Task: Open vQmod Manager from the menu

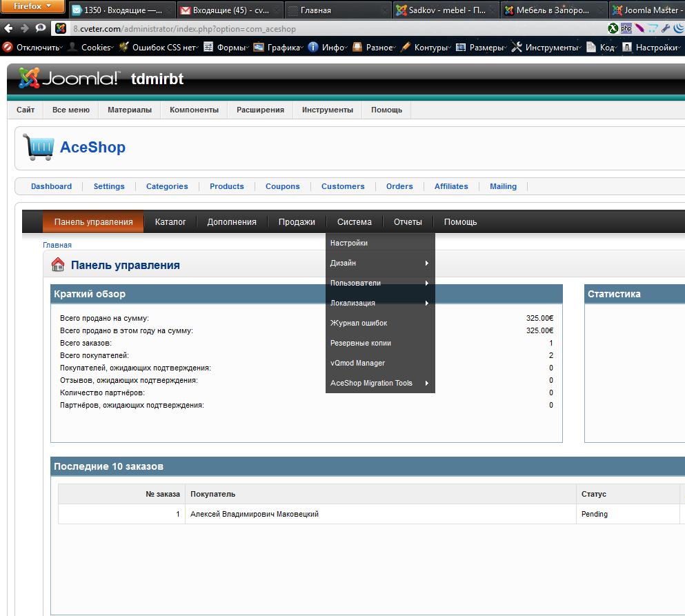Action: click(x=380, y=363)
